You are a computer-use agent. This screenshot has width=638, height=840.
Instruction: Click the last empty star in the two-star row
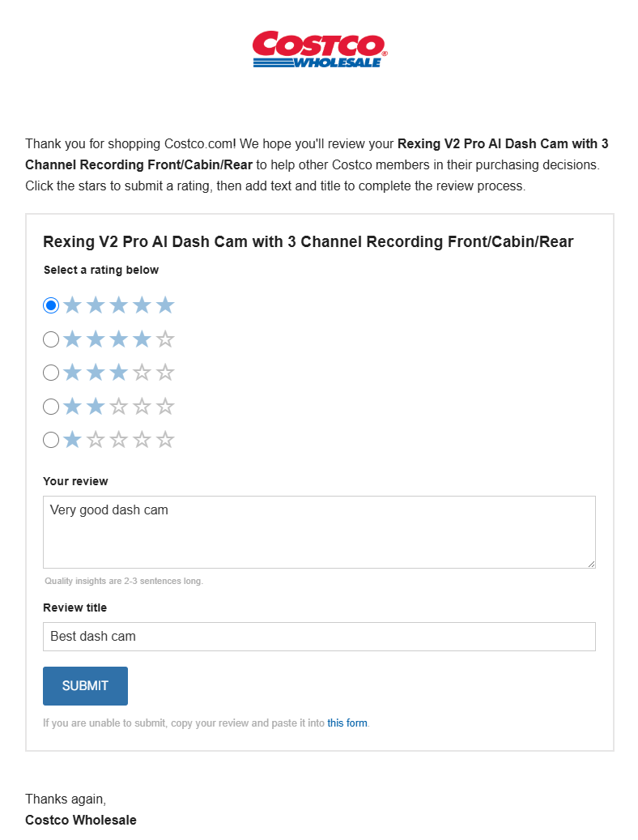point(165,407)
